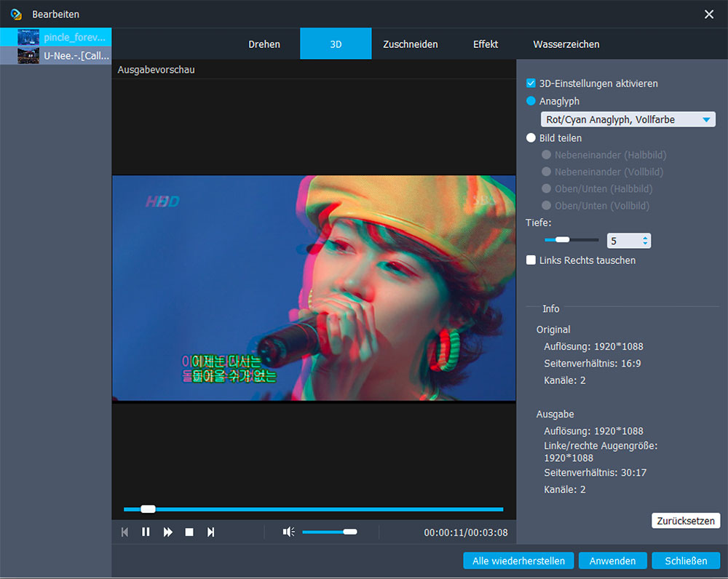Click the Schließen button
The width and height of the screenshot is (728, 579).
(686, 560)
